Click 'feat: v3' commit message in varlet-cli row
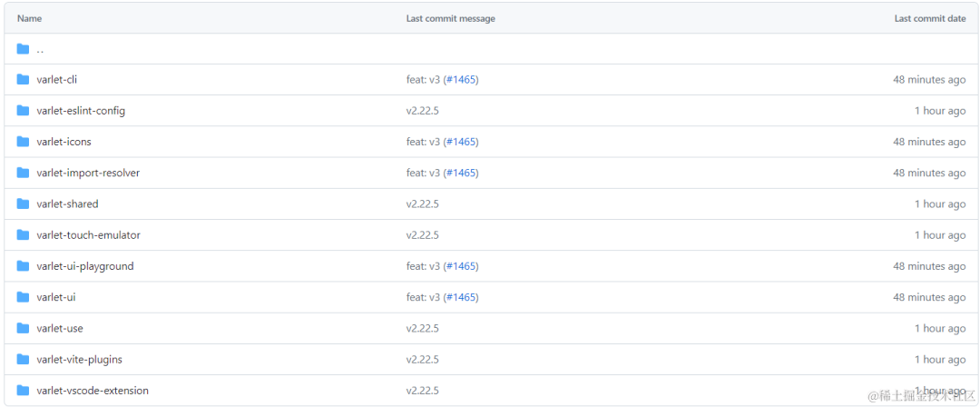Screen dimensions: 980x407 coord(423,80)
